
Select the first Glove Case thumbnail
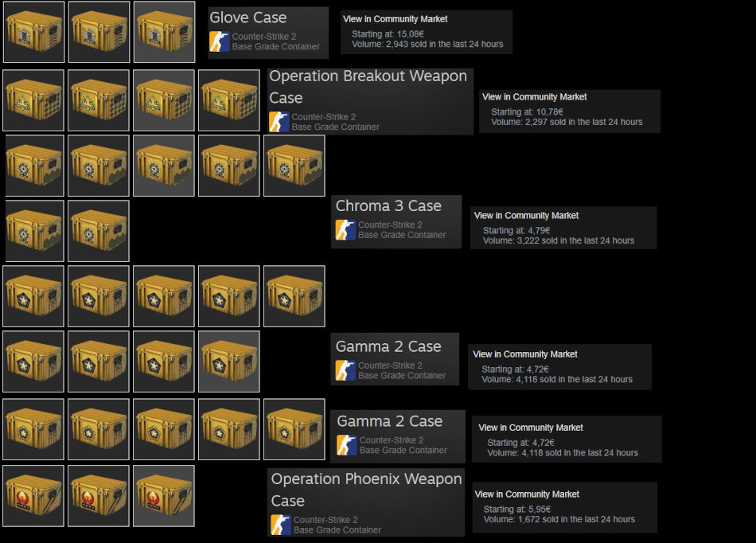pyautogui.click(x=33, y=32)
